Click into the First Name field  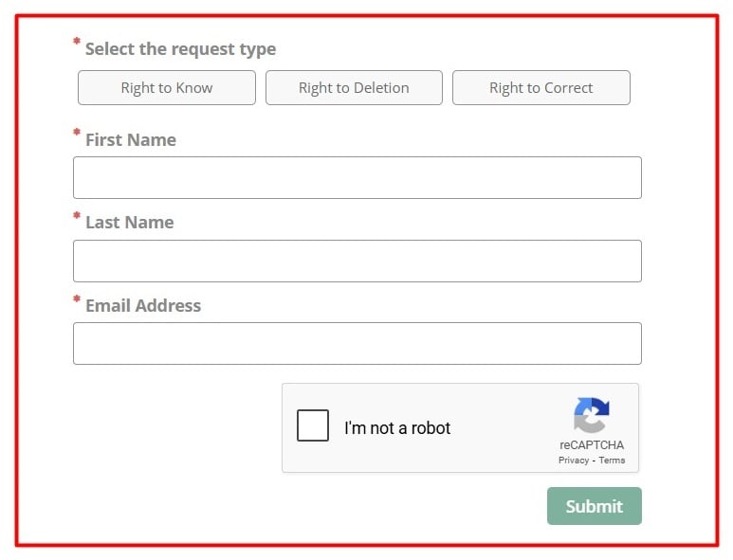[357, 178]
